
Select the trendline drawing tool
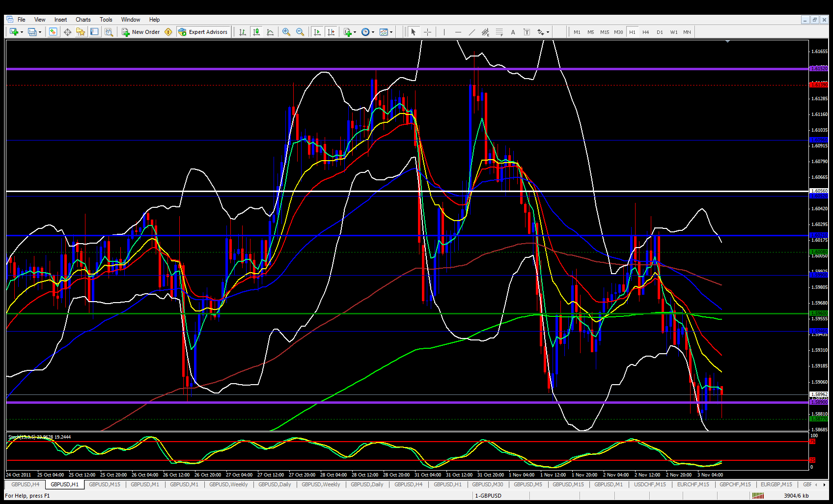(x=472, y=32)
